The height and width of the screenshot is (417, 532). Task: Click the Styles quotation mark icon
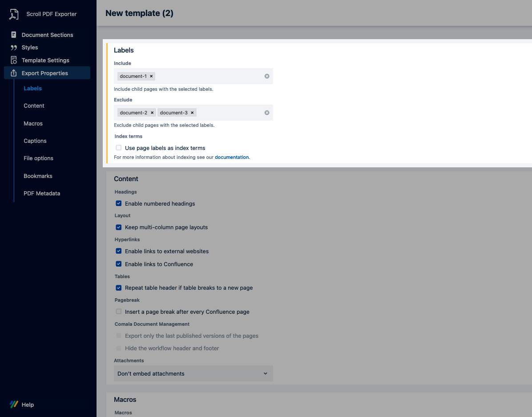(x=14, y=48)
